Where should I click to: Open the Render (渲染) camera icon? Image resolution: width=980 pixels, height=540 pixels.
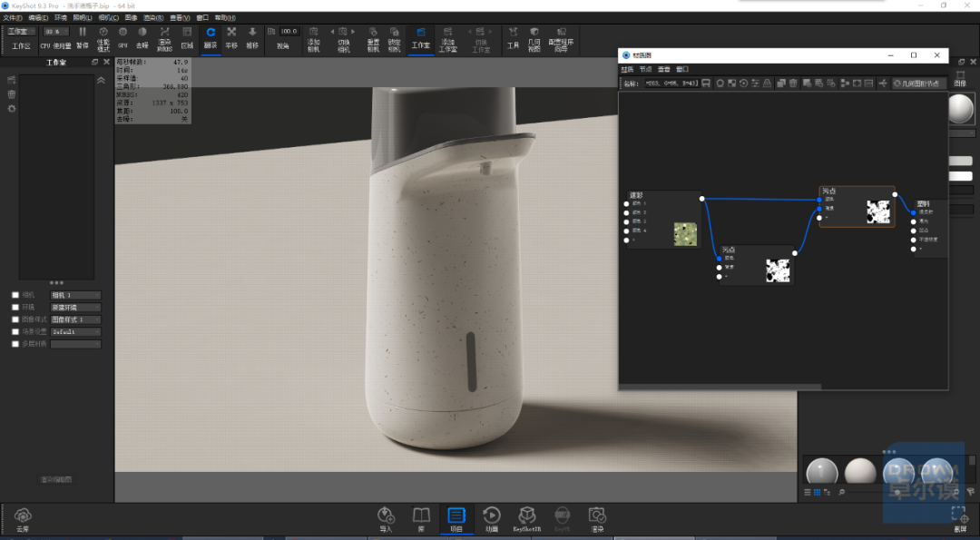[597, 519]
